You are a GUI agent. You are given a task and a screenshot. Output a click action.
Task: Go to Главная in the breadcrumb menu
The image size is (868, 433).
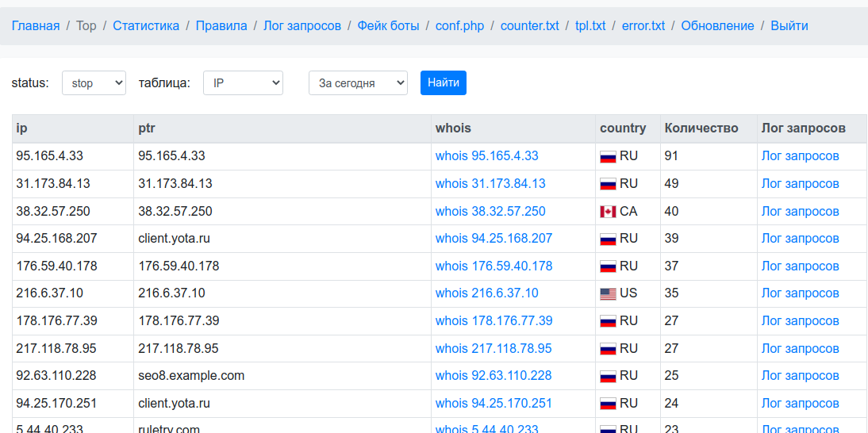pyautogui.click(x=36, y=26)
